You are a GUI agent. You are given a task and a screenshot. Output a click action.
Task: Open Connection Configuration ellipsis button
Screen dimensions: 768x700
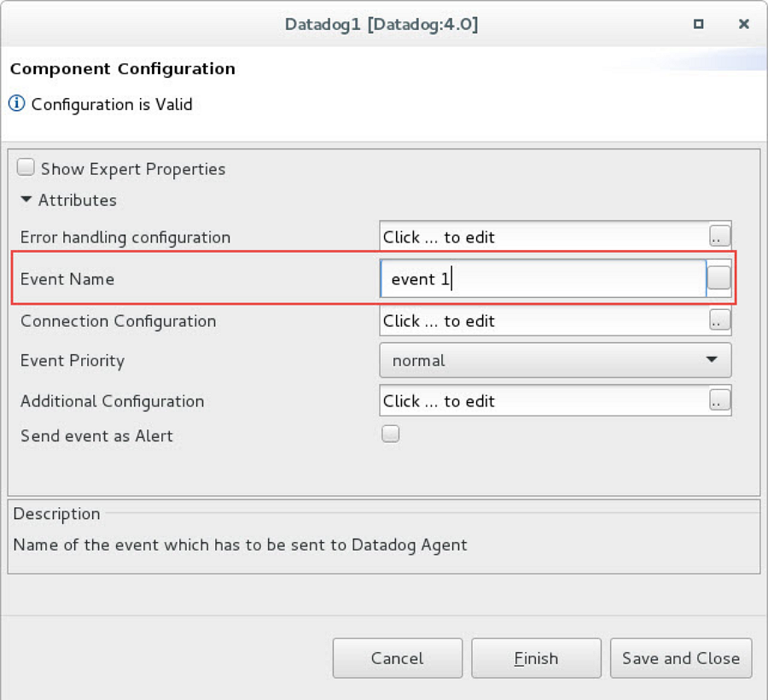719,320
